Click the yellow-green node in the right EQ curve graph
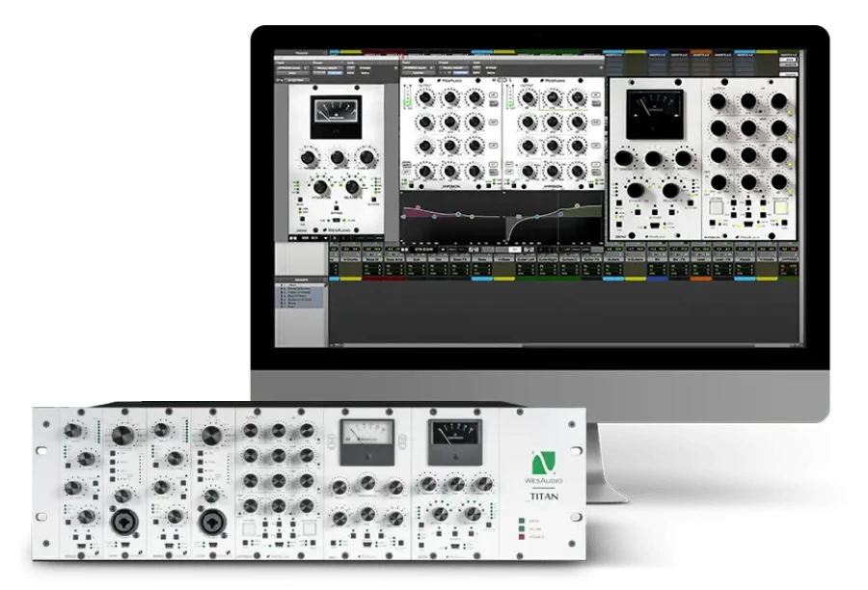 tap(577, 206)
